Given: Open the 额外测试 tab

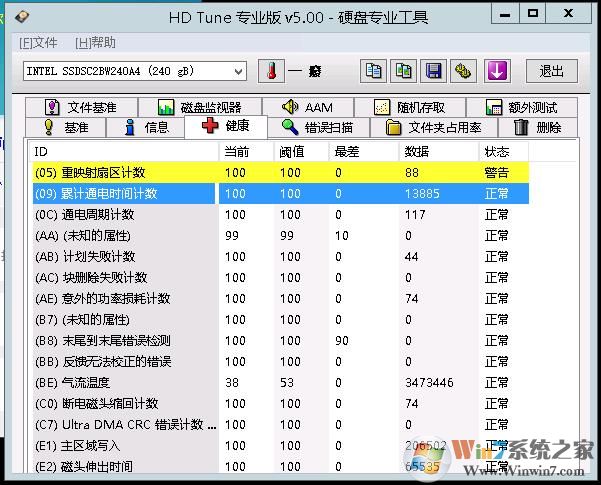Looking at the screenshot, I should tap(518, 107).
